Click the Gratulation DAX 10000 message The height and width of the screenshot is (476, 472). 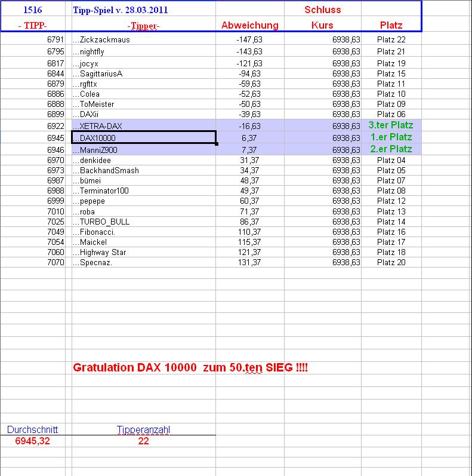pyautogui.click(x=190, y=368)
